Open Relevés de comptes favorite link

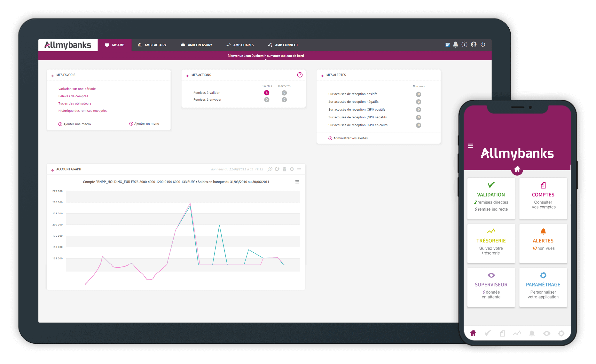click(73, 96)
